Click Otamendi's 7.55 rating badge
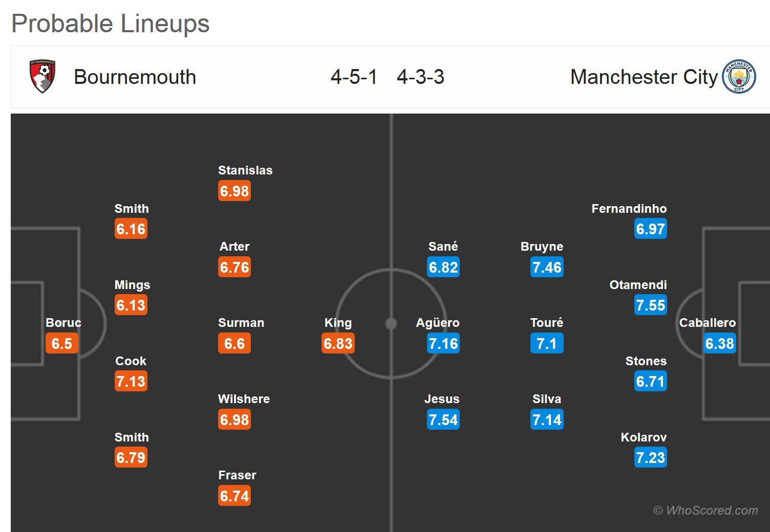This screenshot has width=770, height=532. pos(650,305)
